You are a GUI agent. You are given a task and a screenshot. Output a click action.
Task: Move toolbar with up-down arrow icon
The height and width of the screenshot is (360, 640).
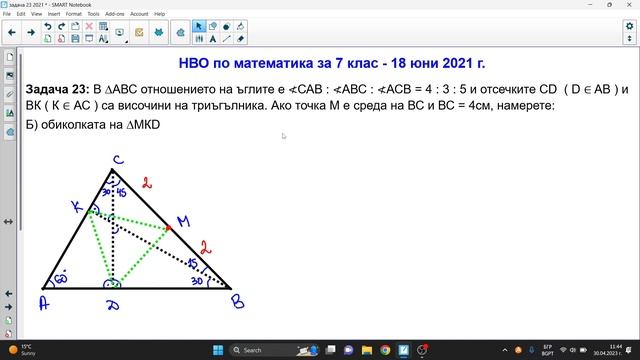coord(629,39)
